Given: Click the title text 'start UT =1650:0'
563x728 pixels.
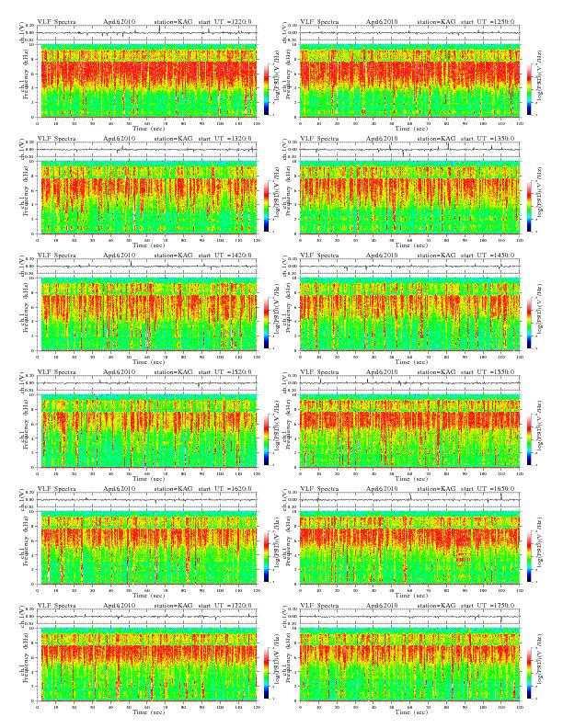Looking at the screenshot, I should [488, 488].
